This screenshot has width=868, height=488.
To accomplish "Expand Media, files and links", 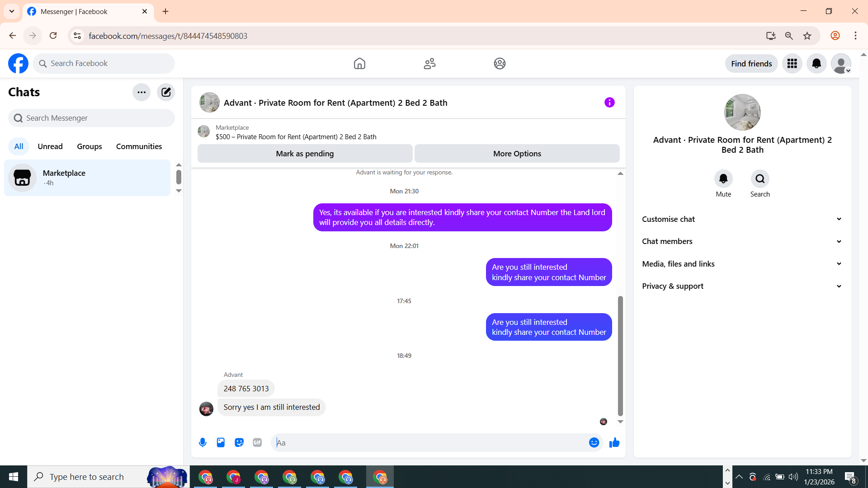I will point(742,264).
